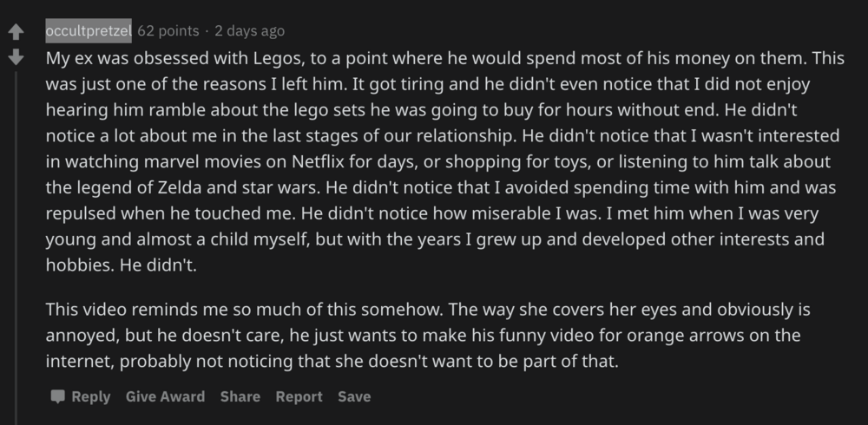The height and width of the screenshot is (425, 868).
Task: Click the speech bubble Reply icon
Action: tap(57, 396)
